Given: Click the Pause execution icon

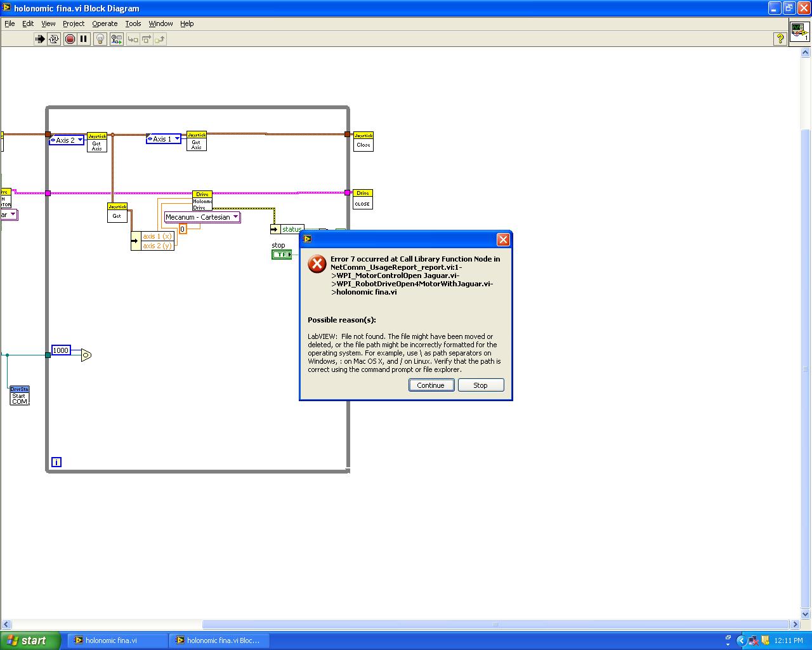Looking at the screenshot, I should (83, 39).
